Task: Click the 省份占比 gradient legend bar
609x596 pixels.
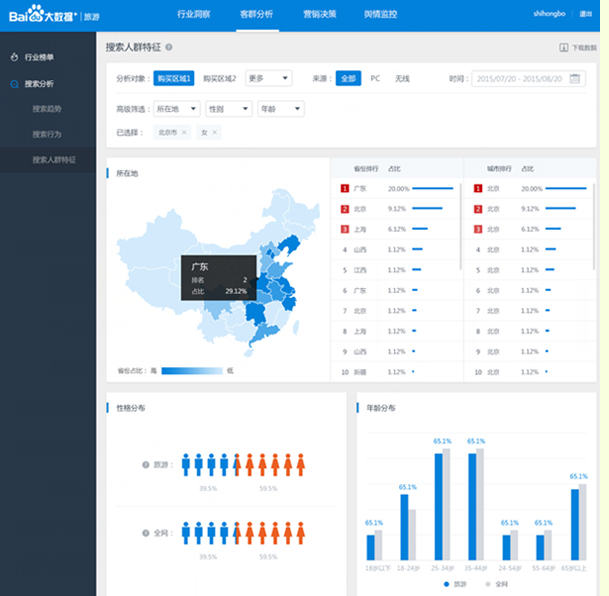Action: click(191, 370)
